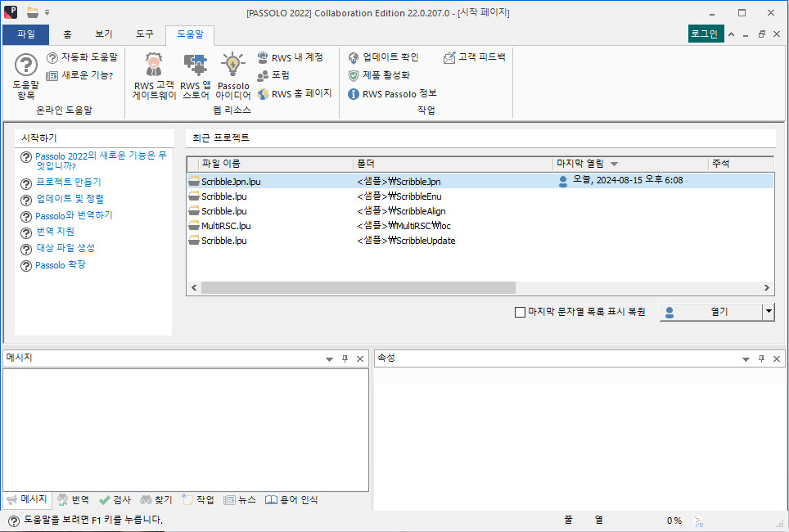Switch to the 용어 인식 output tab
789x532 pixels.
[x=292, y=500]
